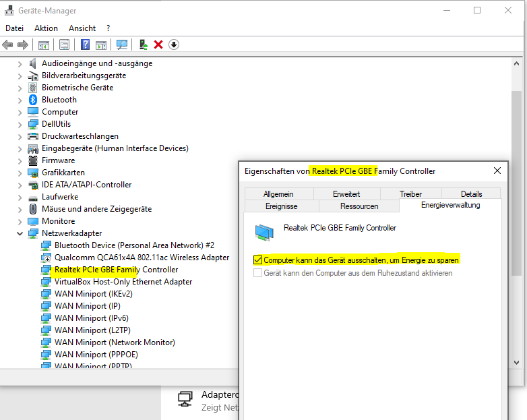
Task: Click the action pane toolbar icon
Action: pyautogui.click(x=101, y=44)
